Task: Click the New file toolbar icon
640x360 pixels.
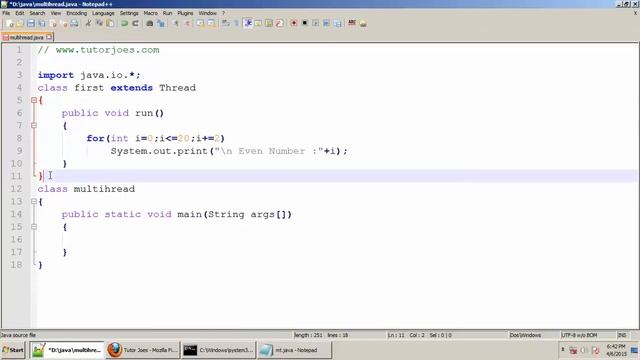Action: tap(9, 24)
